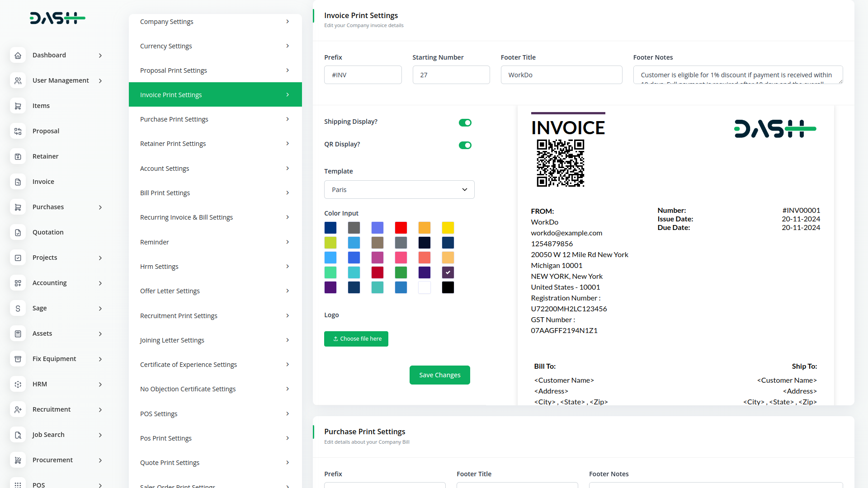The width and height of the screenshot is (868, 488).
Task: Open Quote Print Settings link
Action: [215, 463]
